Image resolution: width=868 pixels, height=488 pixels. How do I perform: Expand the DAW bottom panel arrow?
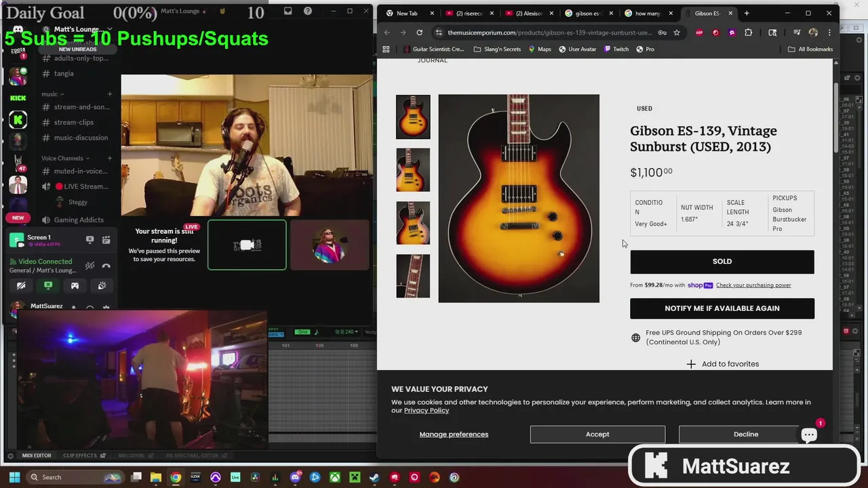tap(10, 455)
